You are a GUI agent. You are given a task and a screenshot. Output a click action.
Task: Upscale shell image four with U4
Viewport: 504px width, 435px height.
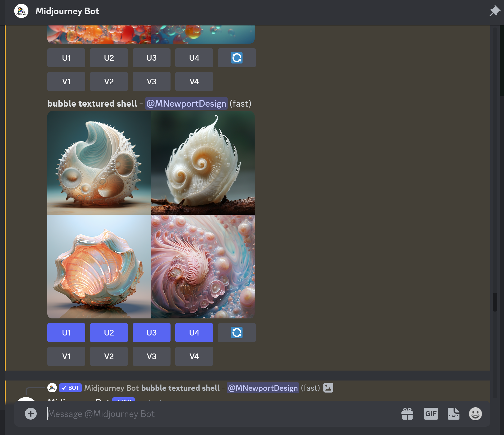(194, 333)
